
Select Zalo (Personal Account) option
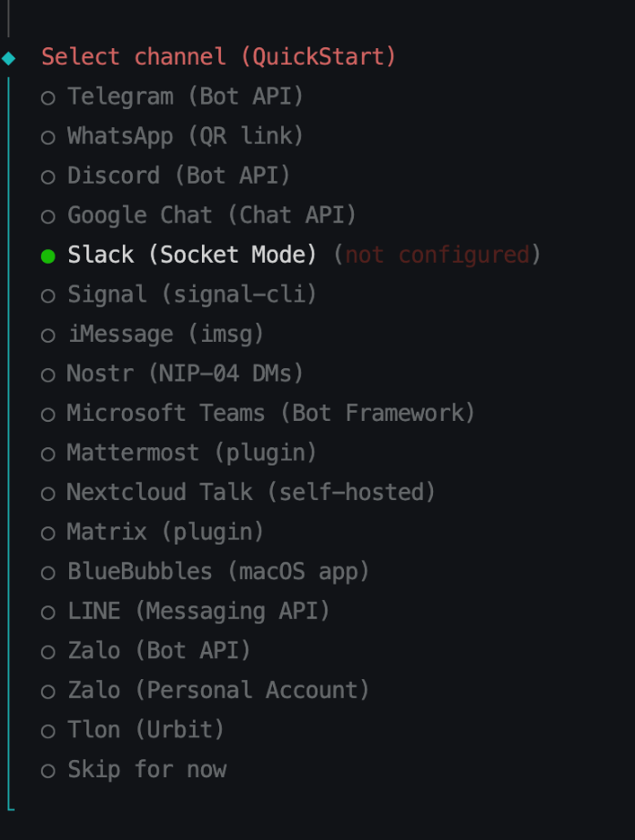pyautogui.click(x=218, y=690)
